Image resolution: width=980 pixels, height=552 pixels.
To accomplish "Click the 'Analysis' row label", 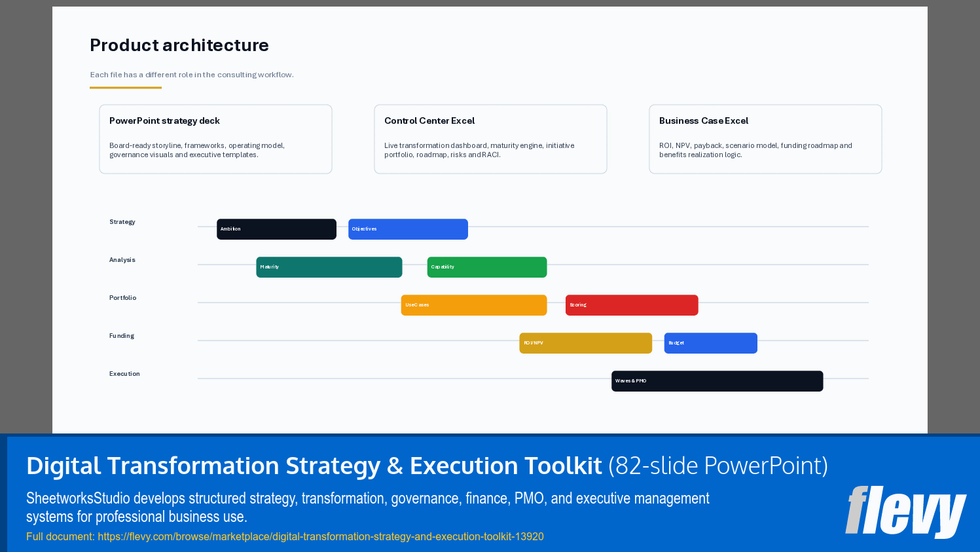I will point(122,260).
